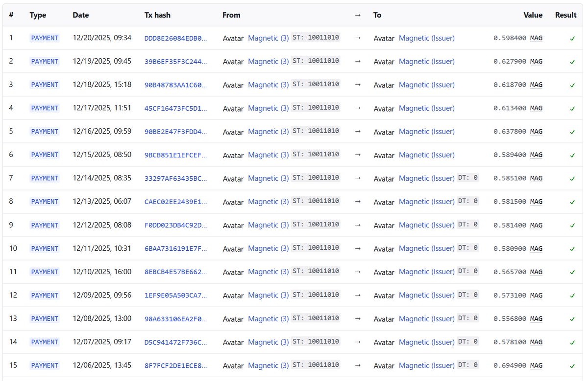Screen dimensions: 588x381
Task: Open Magnetic (3) sender in row 4
Action: (x=269, y=108)
